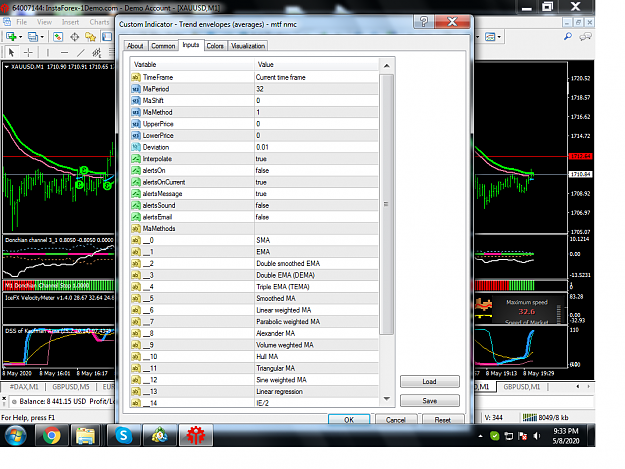Viewport: 625px width, 469px height.
Task: Click OK to apply indicator inputs
Action: 349,419
